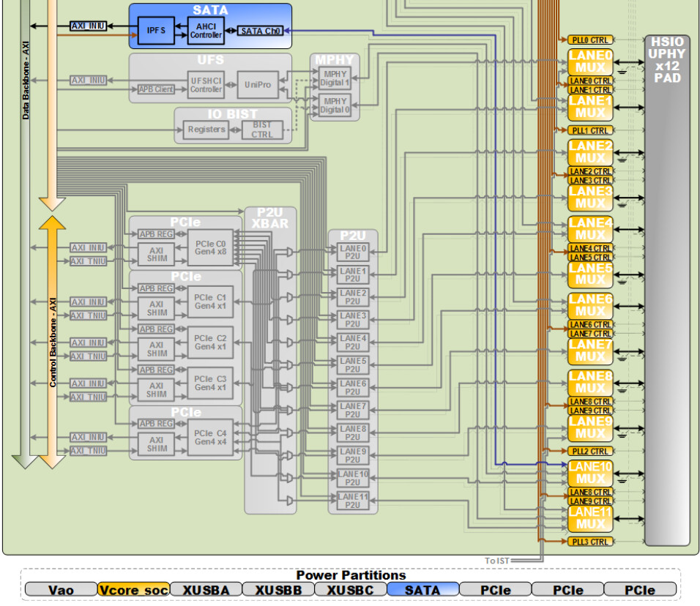Click the SATA power partition chip
Screen dimensions: 700x606
point(422,589)
